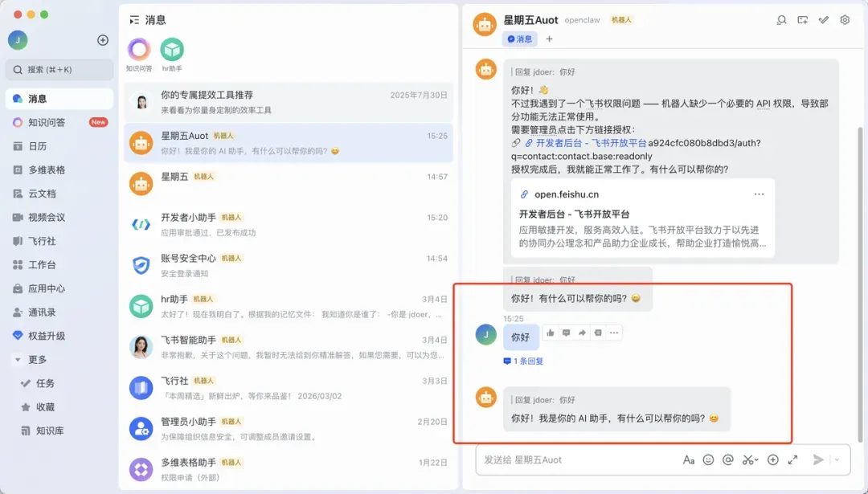
Task: Search chat history with header search icon
Action: point(782,20)
